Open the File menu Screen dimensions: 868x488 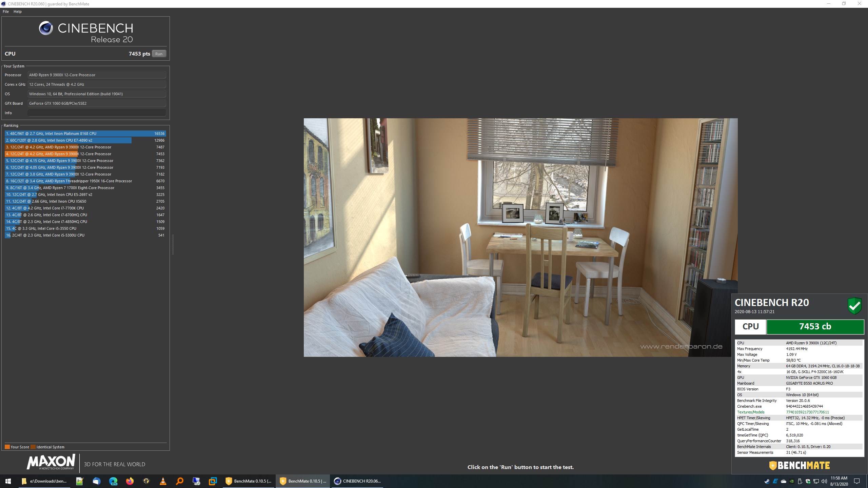pos(6,12)
